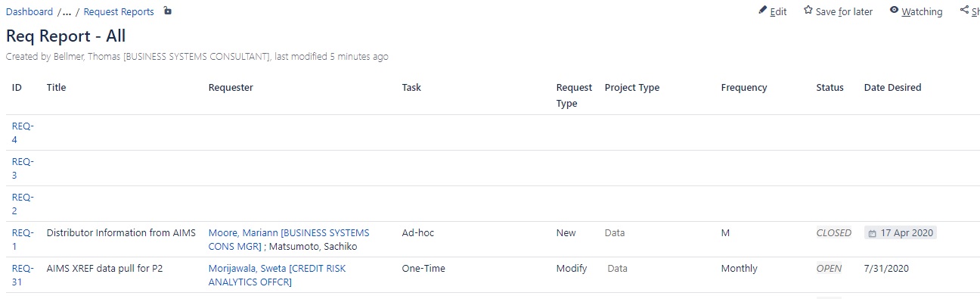Image resolution: width=980 pixels, height=299 pixels.
Task: Click the OPEN status label
Action: point(829,269)
